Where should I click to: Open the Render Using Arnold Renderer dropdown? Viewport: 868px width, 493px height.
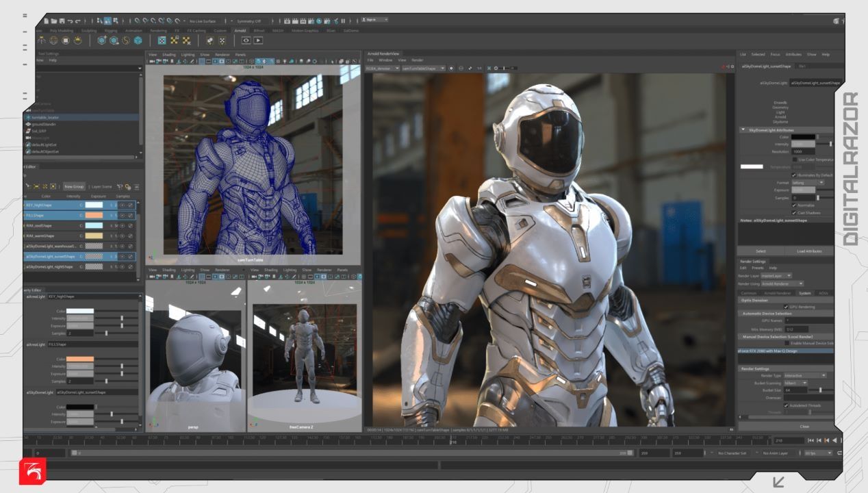pyautogui.click(x=782, y=283)
